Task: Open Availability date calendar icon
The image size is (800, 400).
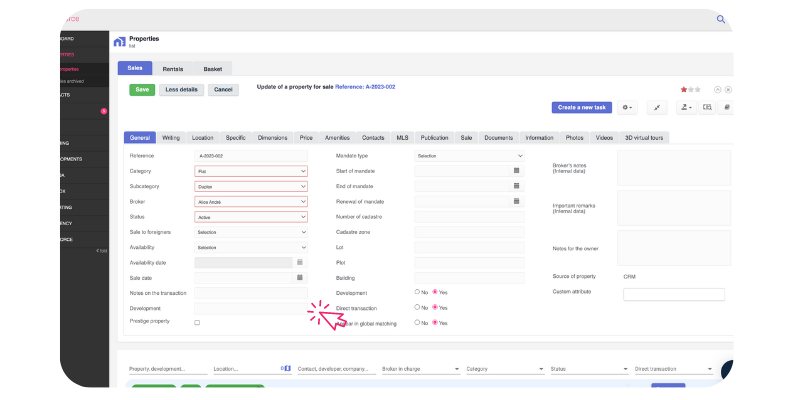Action: coord(300,262)
